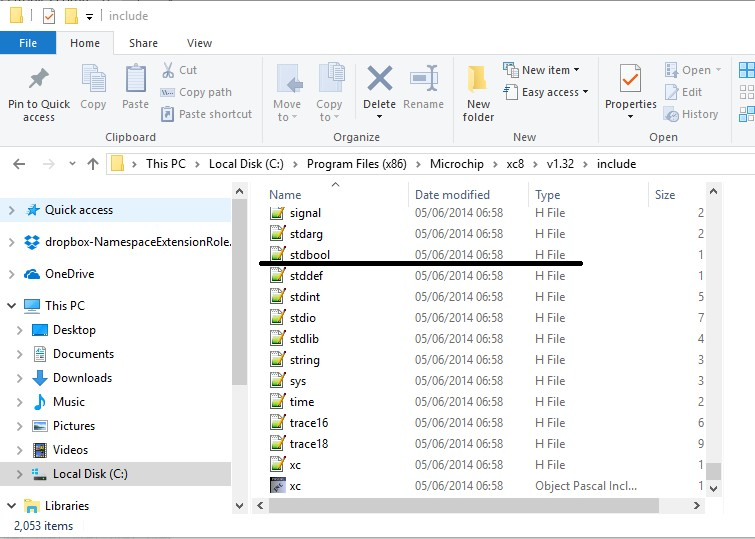Click the Paste shortcut icon

[168, 114]
